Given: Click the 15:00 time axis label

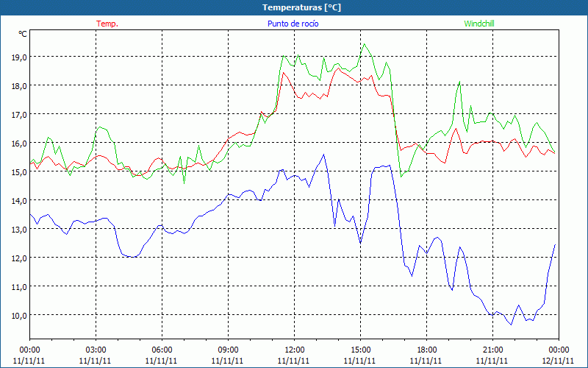Looking at the screenshot, I should pyautogui.click(x=360, y=350).
